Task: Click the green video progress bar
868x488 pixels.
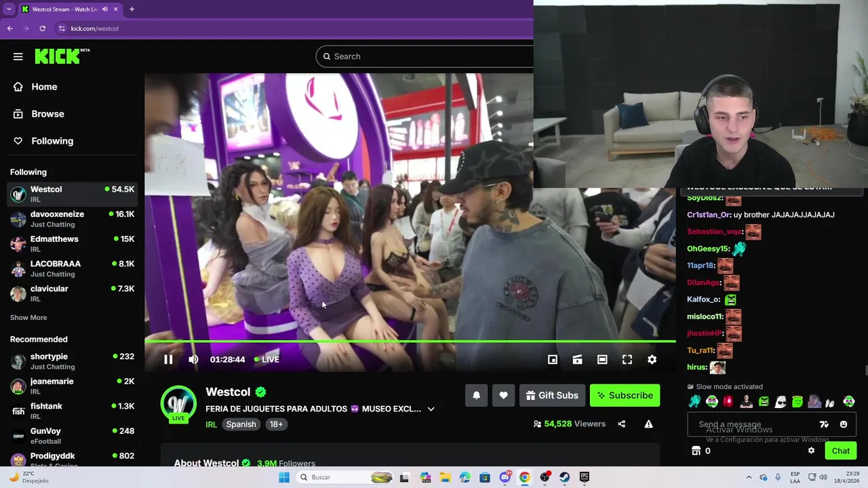Action: [x=410, y=342]
